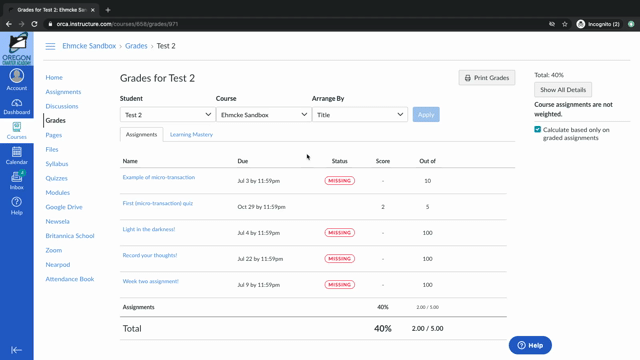
Task: Expand the Arrange By Title dropdown
Action: 360,115
